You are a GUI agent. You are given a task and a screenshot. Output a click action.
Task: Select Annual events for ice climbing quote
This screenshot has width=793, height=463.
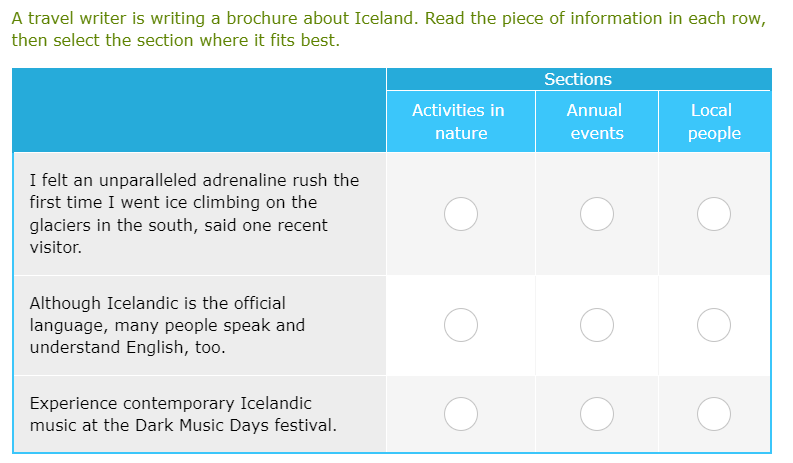(x=596, y=213)
